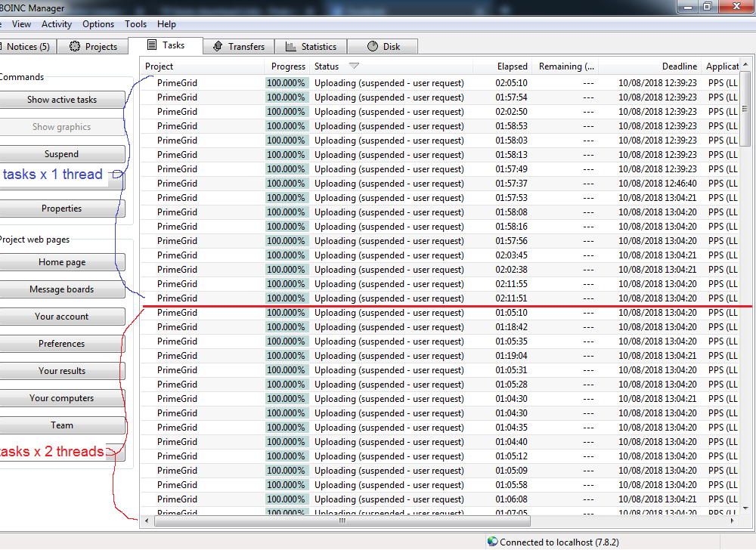The image size is (756, 550).
Task: Click the vertical scrollbar down arrow
Action: tap(745, 508)
